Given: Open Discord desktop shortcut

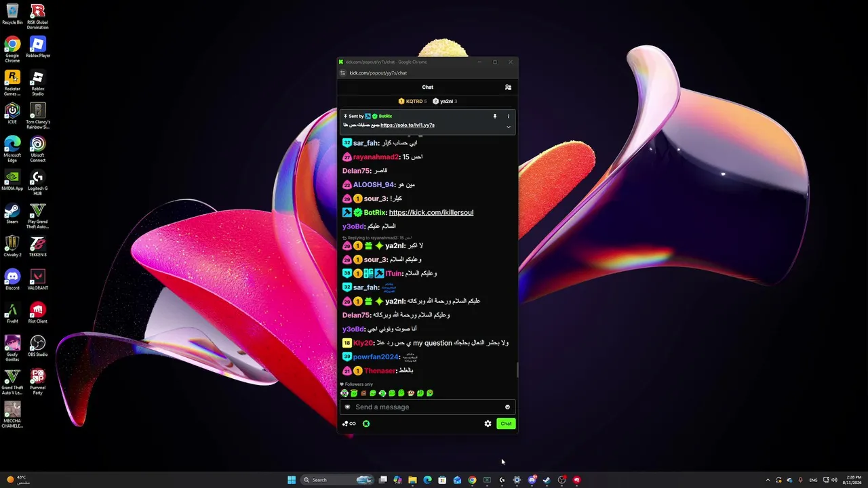Looking at the screenshot, I should click(x=12, y=279).
